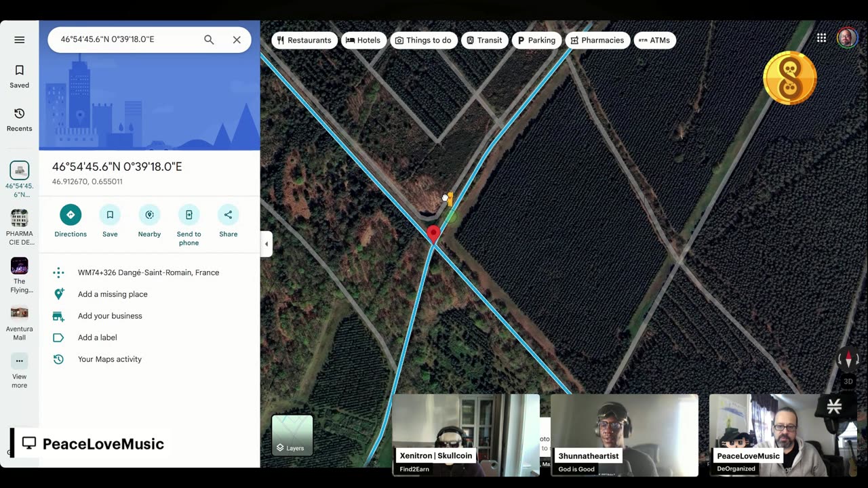
Task: Click the Maps activity history icon
Action: pyautogui.click(x=58, y=359)
